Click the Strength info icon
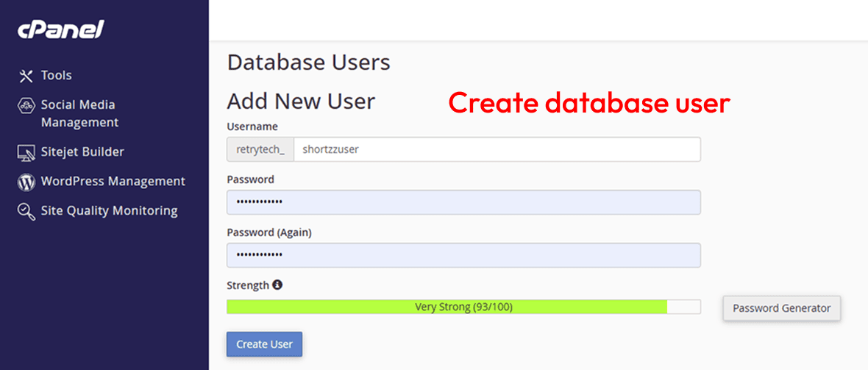The width and height of the screenshot is (868, 370). click(277, 285)
